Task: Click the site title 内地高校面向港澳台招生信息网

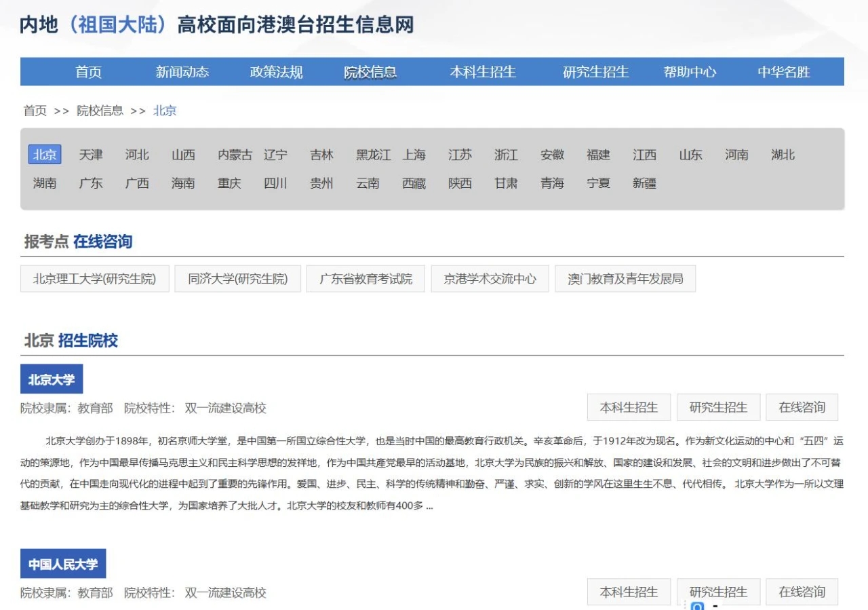Action: (x=216, y=24)
